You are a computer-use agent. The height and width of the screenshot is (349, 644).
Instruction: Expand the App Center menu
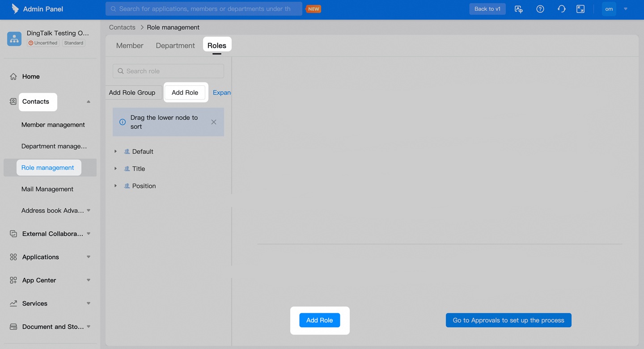coord(89,280)
